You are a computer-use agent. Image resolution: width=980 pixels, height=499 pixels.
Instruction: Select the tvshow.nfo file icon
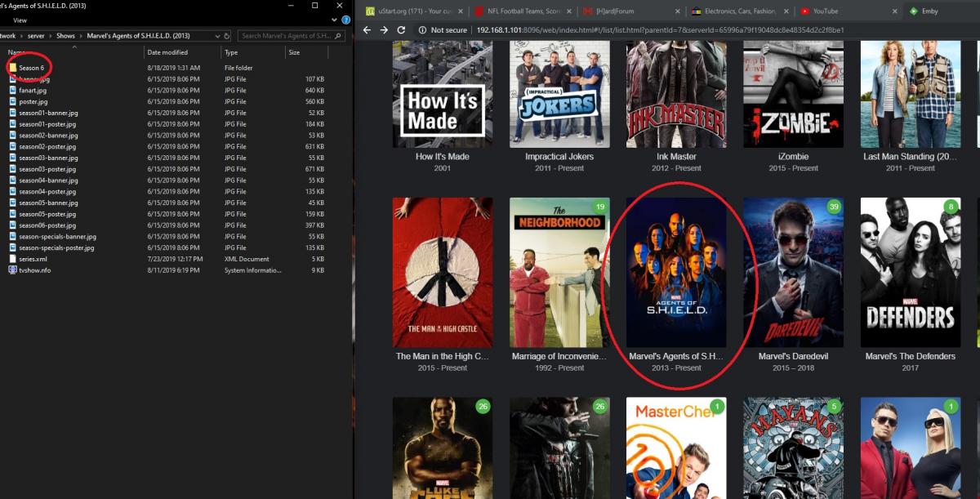[12, 270]
